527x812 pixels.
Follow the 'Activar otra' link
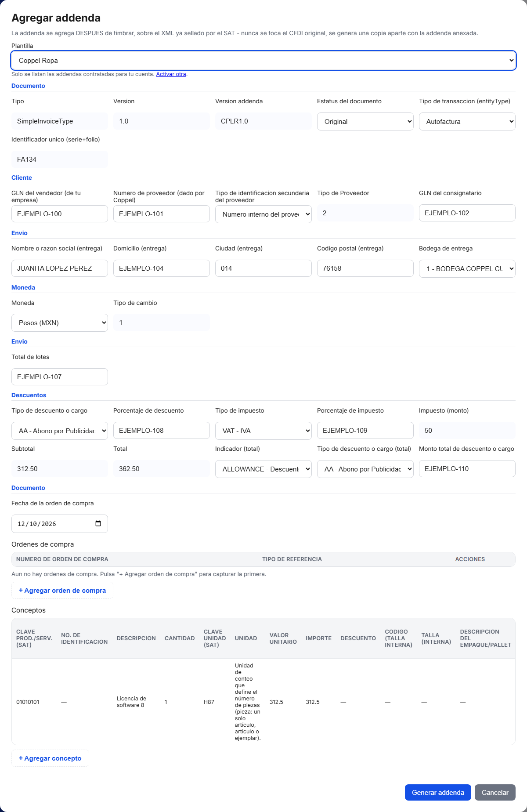171,74
